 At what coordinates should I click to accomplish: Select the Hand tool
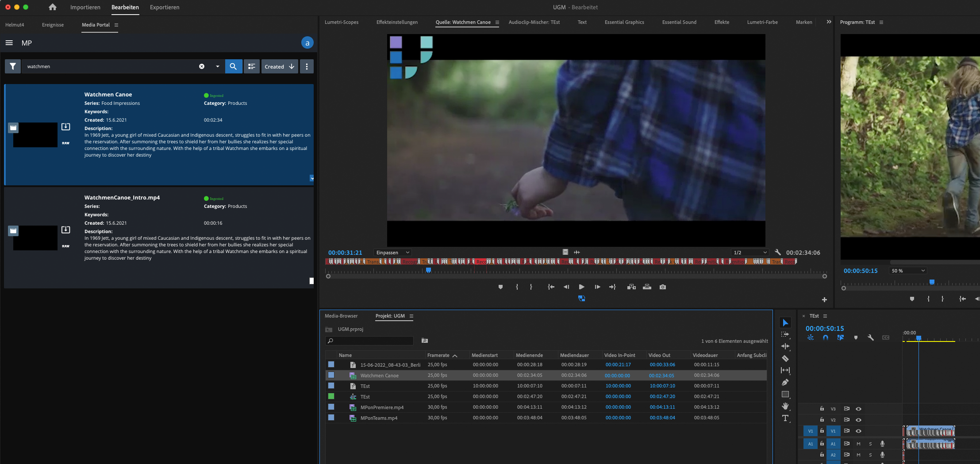tap(786, 406)
